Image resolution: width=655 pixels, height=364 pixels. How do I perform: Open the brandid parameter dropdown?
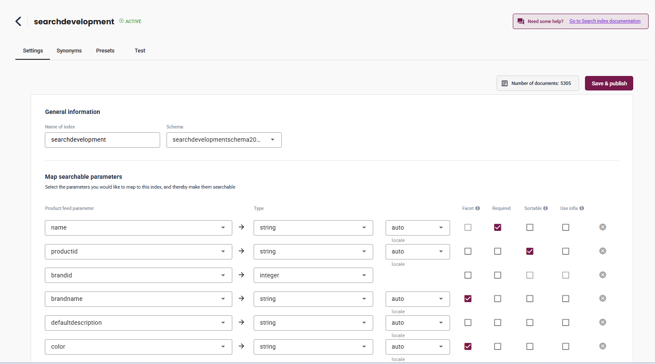click(138, 275)
